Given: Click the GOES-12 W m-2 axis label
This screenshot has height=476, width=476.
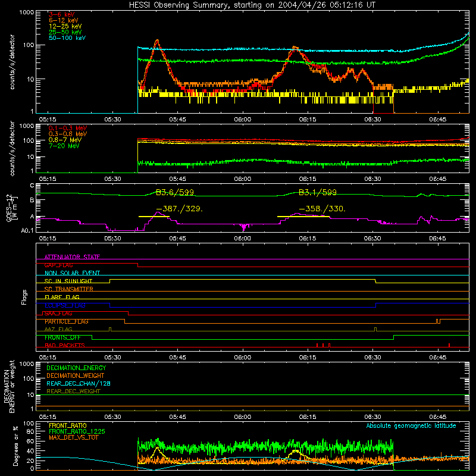Looking at the screenshot, I should (12, 208).
